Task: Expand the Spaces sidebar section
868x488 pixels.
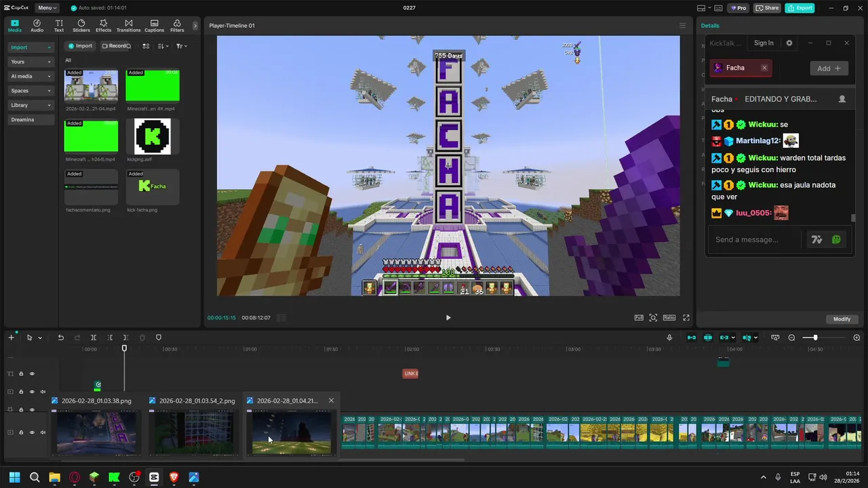Action: coord(31,91)
